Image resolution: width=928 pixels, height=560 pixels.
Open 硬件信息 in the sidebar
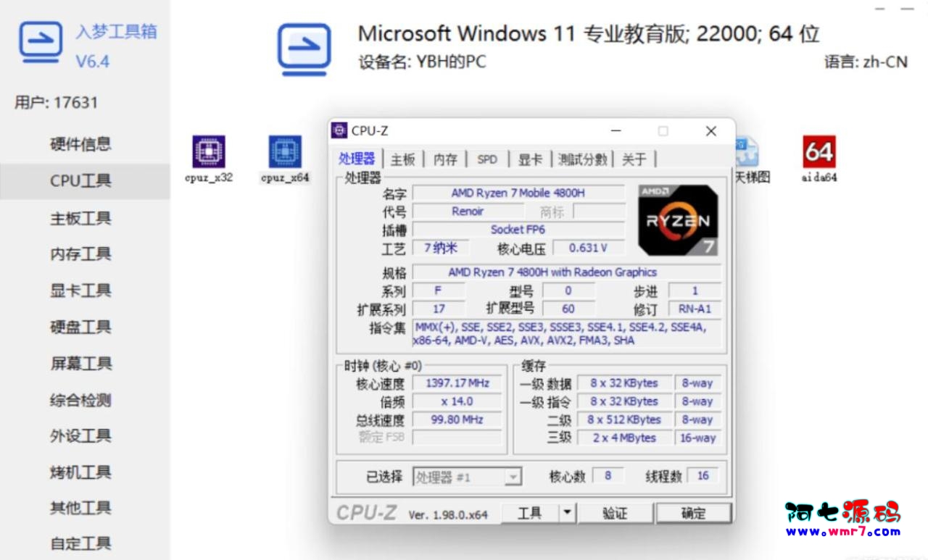point(80,144)
